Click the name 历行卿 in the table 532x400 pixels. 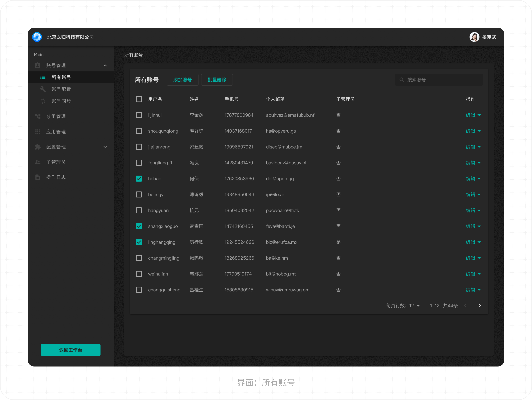click(x=196, y=242)
